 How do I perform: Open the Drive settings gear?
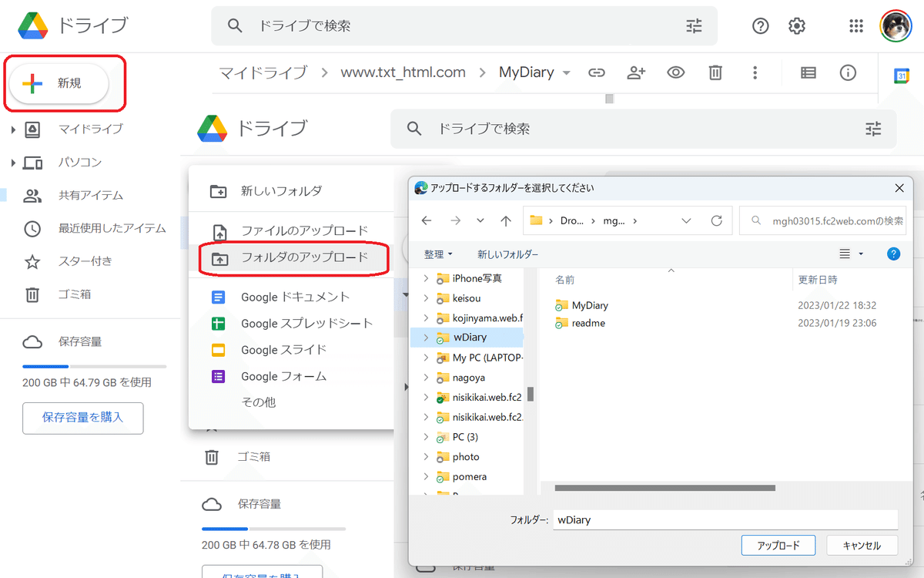point(797,26)
